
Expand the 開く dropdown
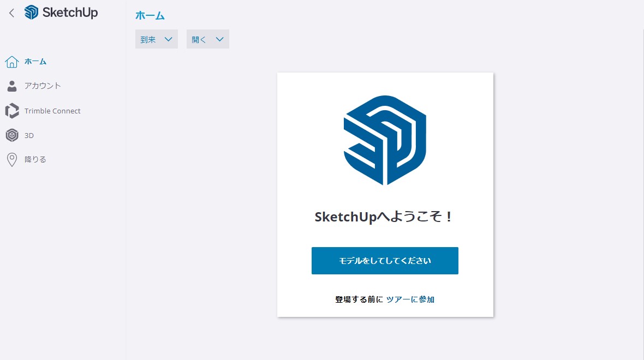[208, 39]
